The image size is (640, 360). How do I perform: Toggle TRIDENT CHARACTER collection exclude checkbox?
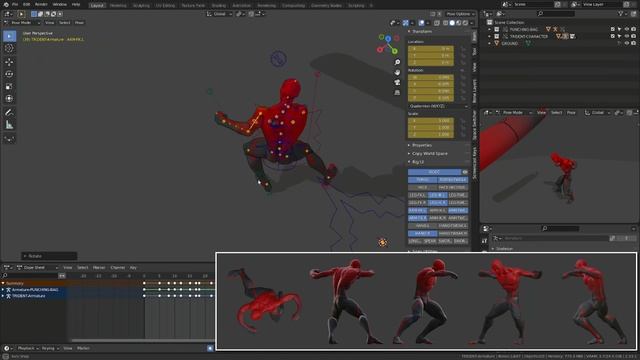pos(612,36)
